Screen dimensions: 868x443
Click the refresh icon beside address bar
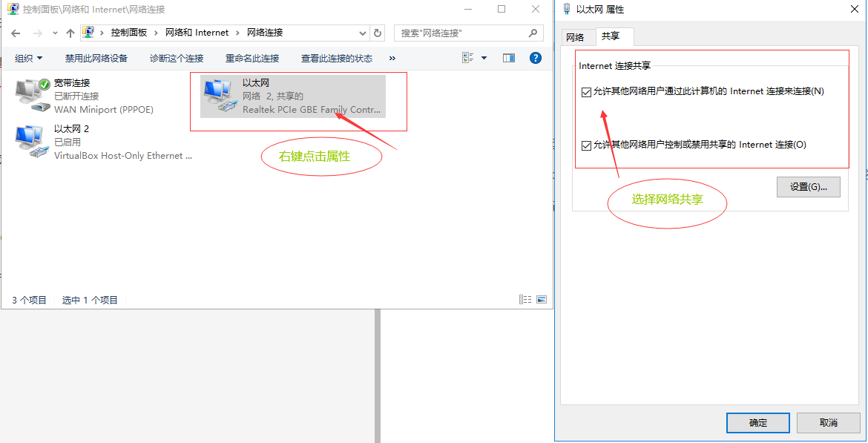378,33
